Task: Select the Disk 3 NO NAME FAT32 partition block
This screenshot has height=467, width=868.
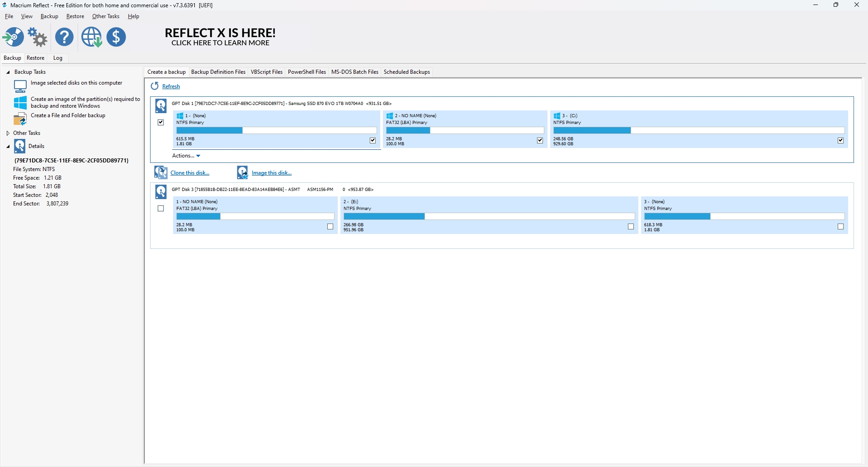Action: 255,215
